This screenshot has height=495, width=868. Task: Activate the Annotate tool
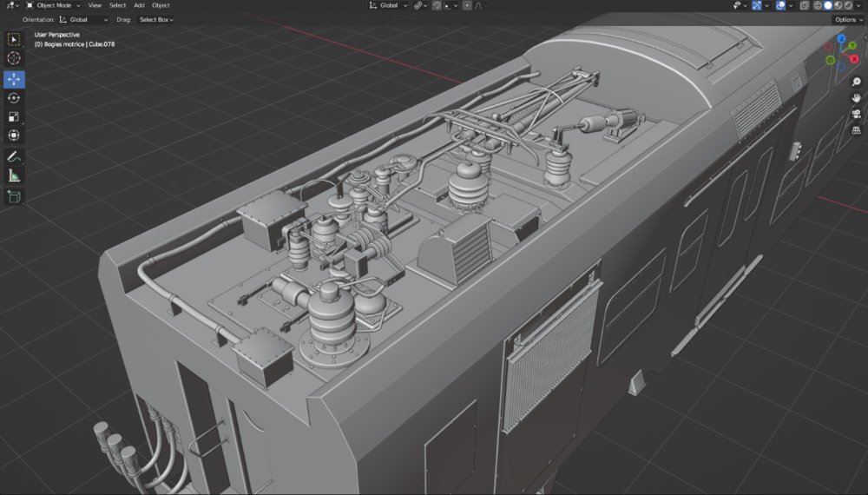coord(14,157)
